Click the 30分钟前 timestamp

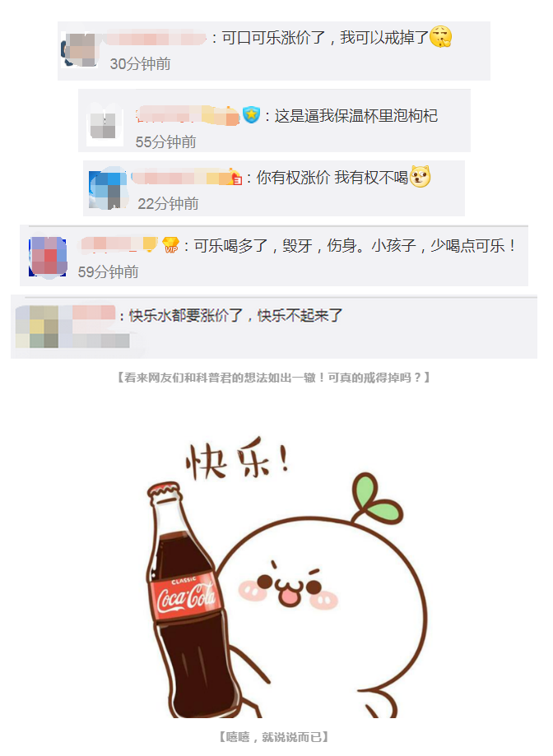coord(140,63)
